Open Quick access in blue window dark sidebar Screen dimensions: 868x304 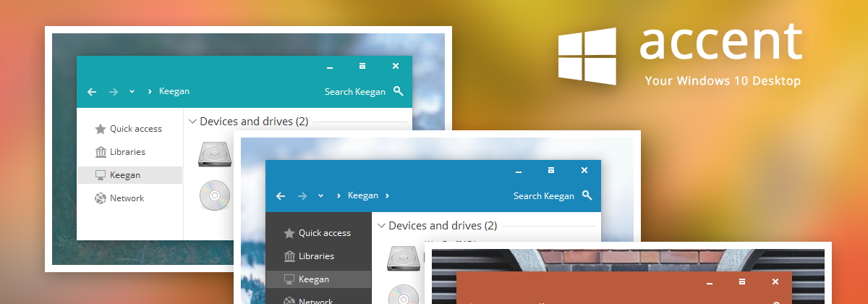click(x=318, y=233)
